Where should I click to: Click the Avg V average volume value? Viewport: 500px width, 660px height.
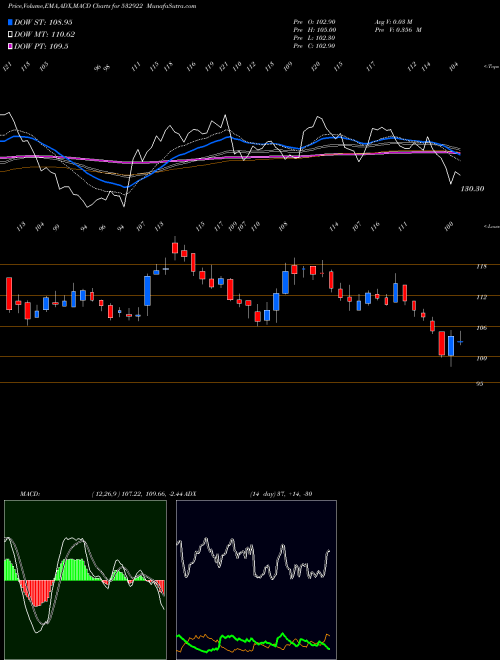pyautogui.click(x=394, y=22)
